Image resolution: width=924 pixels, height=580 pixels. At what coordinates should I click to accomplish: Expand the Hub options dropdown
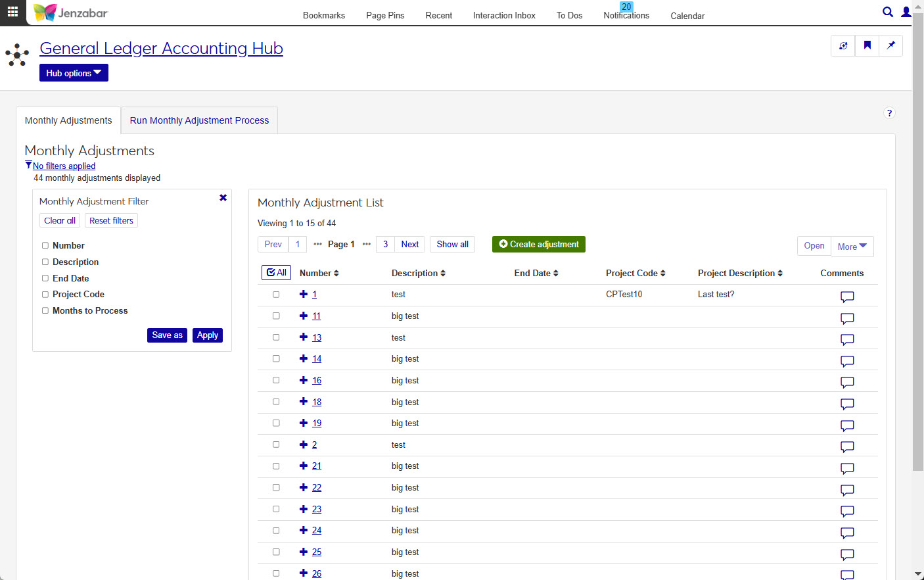[74, 73]
